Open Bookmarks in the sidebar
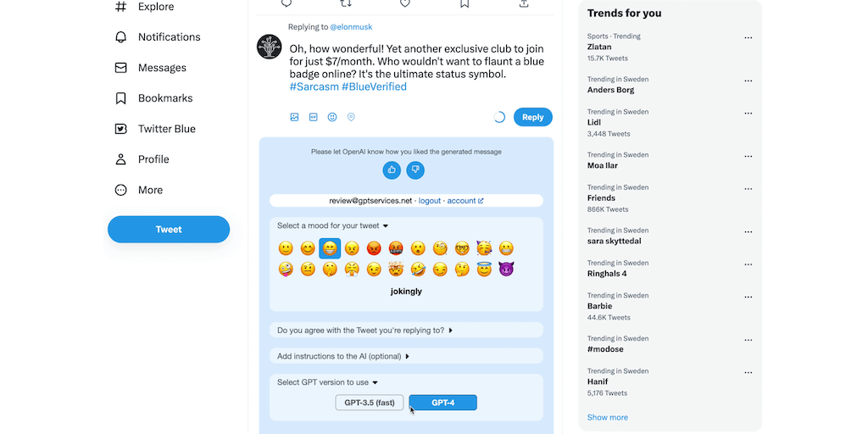 point(164,98)
